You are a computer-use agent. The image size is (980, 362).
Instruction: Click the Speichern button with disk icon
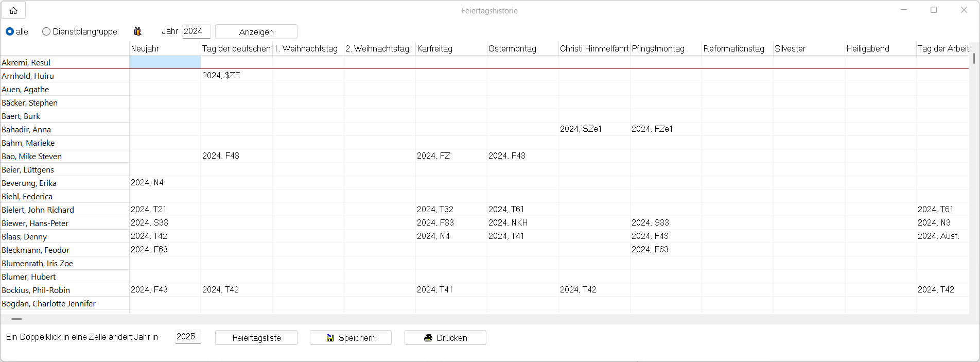(351, 338)
